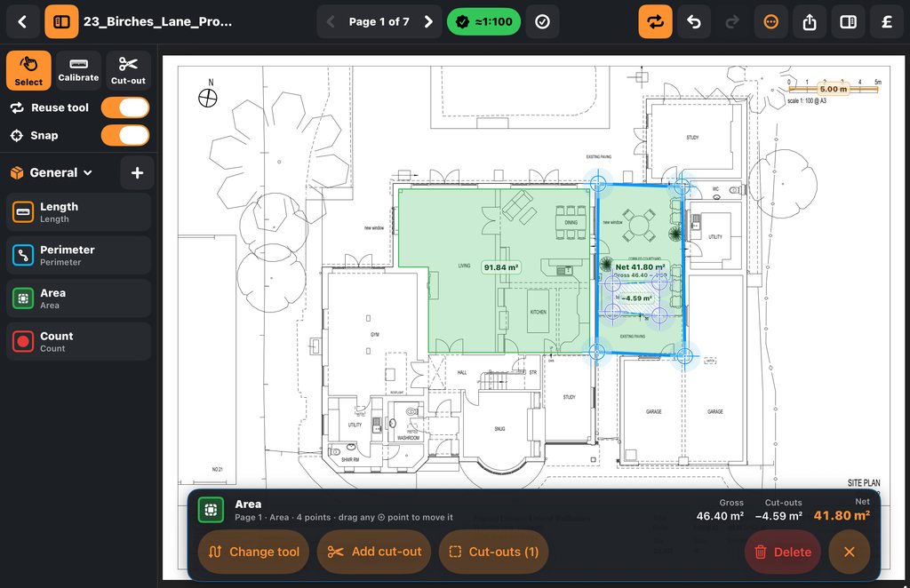Click the circular checkmark button in top bar
The image size is (910, 588).
pos(543,22)
